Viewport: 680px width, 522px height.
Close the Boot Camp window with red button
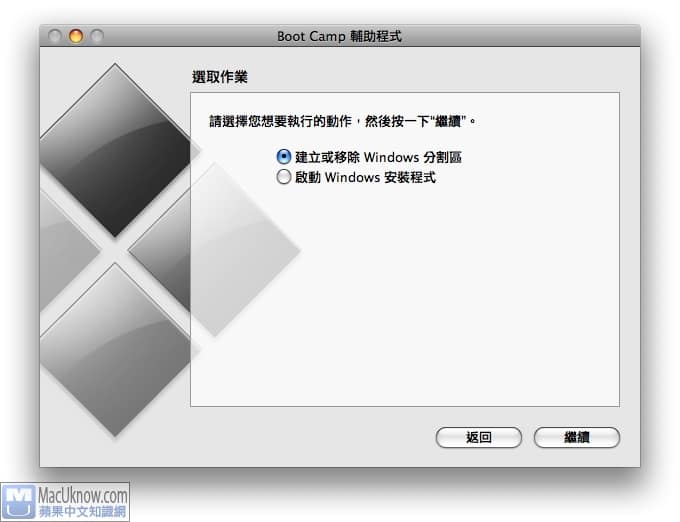click(55, 36)
